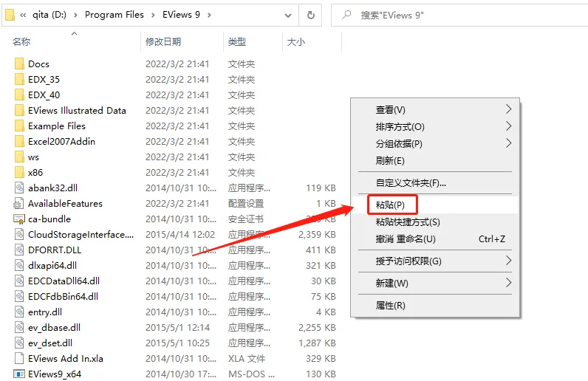Click the CloudStorageInterface file icon

pyautogui.click(x=19, y=234)
